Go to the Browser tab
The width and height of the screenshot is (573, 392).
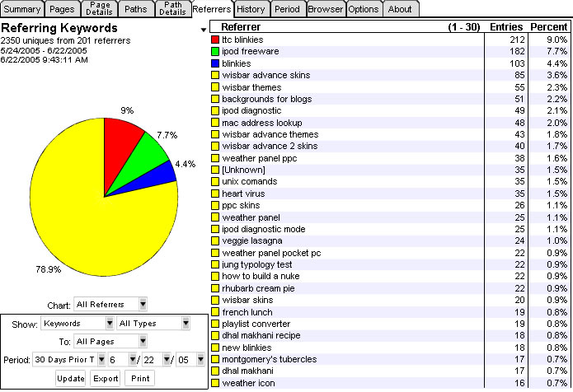click(326, 9)
